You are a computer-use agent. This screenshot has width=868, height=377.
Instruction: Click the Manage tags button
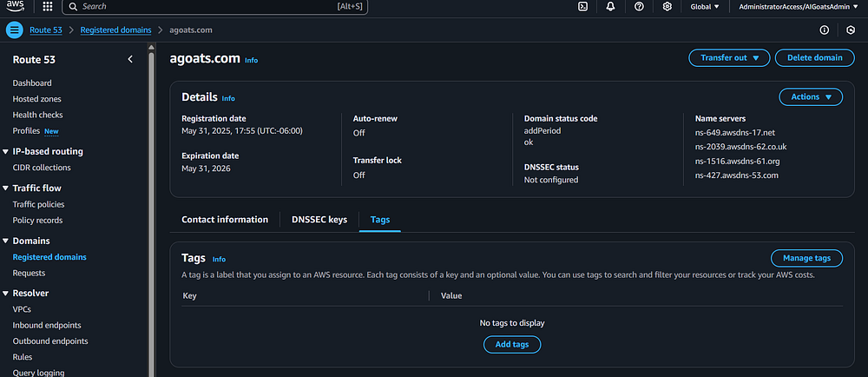[806, 258]
